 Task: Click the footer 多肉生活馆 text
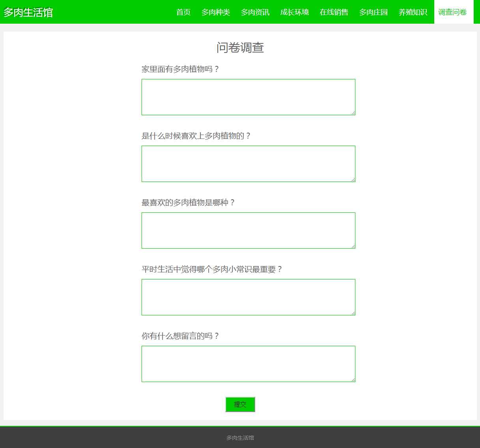[x=240, y=438]
